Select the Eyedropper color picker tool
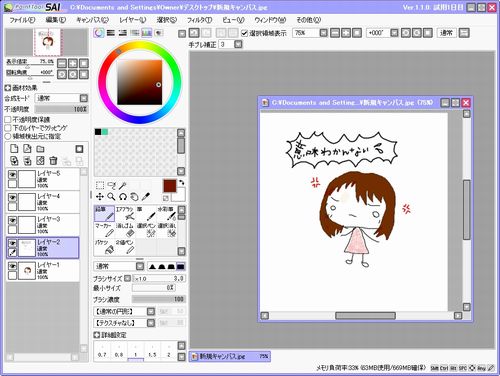Image resolution: width=500 pixels, height=376 pixels. tap(146, 197)
